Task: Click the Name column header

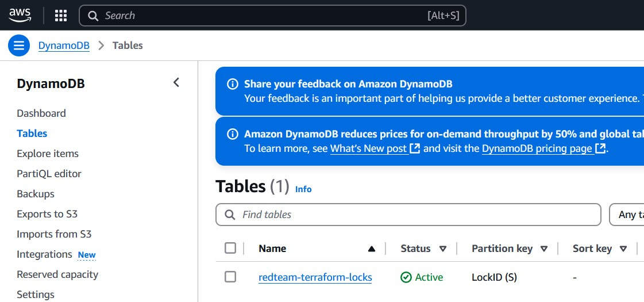Action: click(x=272, y=249)
